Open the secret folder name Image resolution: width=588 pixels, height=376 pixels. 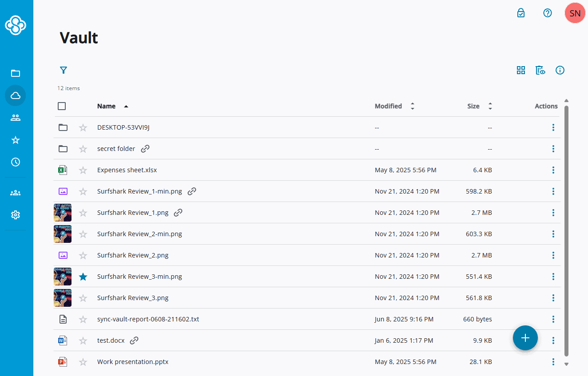click(116, 149)
